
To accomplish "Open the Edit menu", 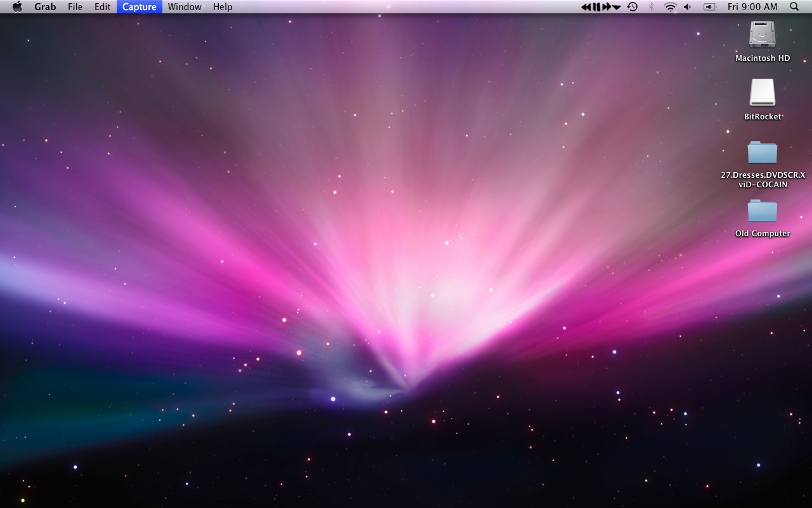I will (101, 7).
